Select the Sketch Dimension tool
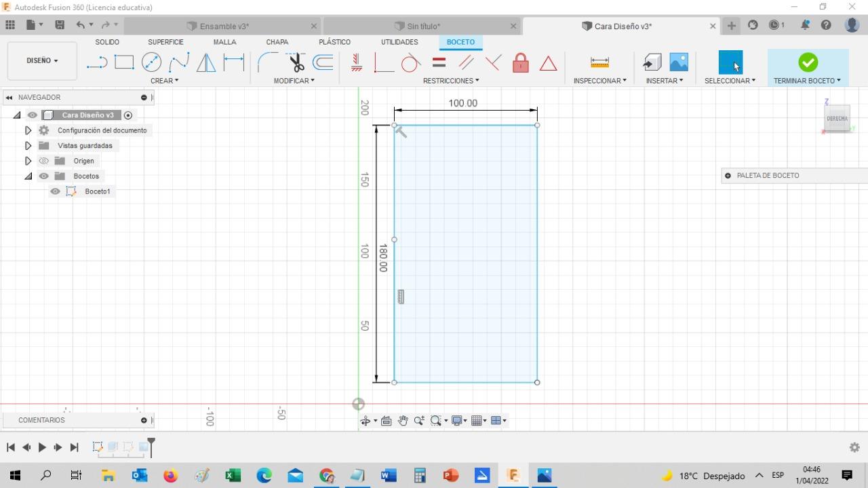The height and width of the screenshot is (488, 868). pos(234,62)
